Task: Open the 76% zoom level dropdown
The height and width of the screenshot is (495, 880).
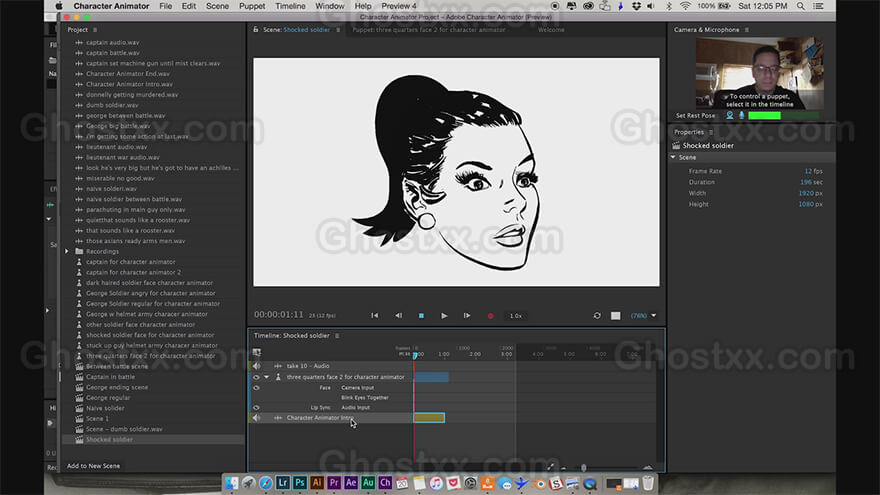Action: click(x=643, y=315)
